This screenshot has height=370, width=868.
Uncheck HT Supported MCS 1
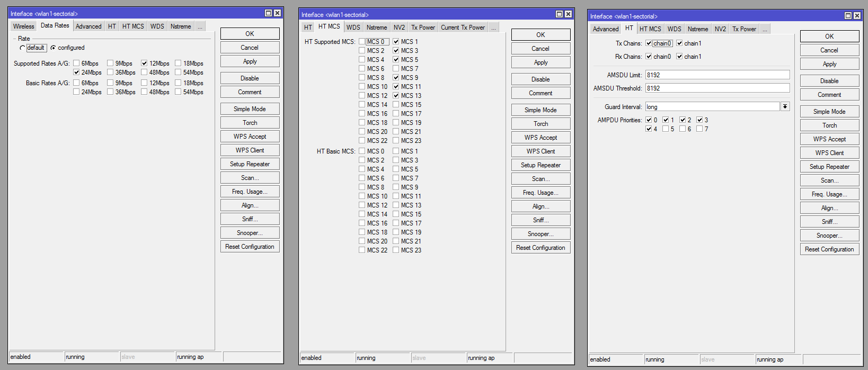[x=396, y=41]
